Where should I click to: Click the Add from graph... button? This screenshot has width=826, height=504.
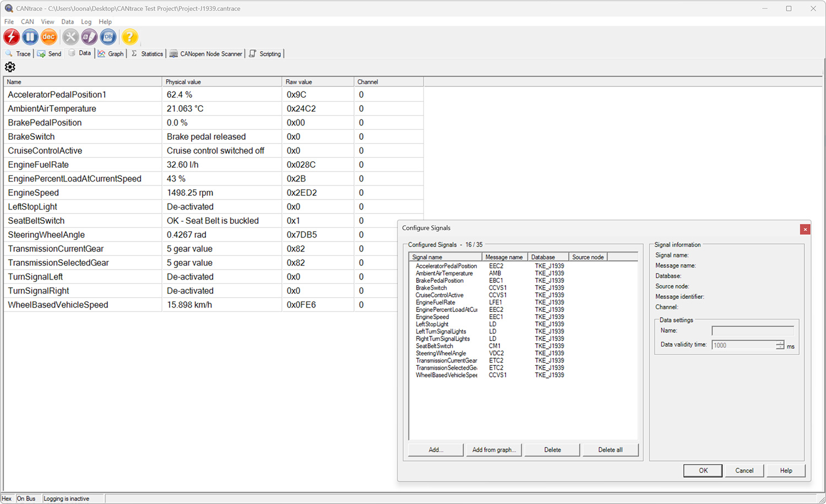pos(494,450)
